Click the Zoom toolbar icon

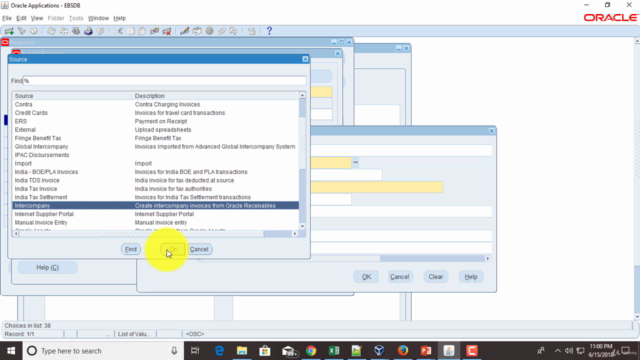click(x=197, y=31)
